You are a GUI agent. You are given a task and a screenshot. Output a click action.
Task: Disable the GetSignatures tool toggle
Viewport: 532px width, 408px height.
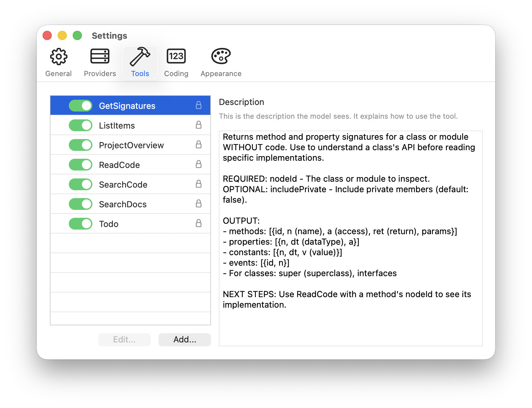coord(81,106)
